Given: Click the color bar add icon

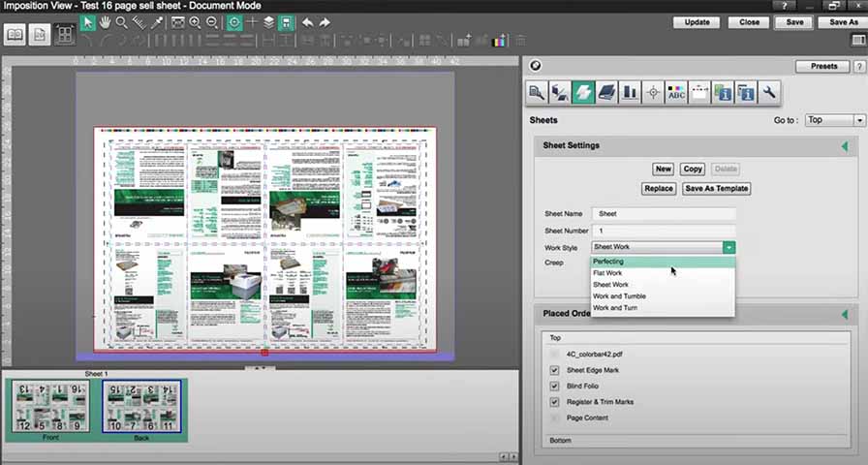Looking at the screenshot, I should tap(499, 41).
